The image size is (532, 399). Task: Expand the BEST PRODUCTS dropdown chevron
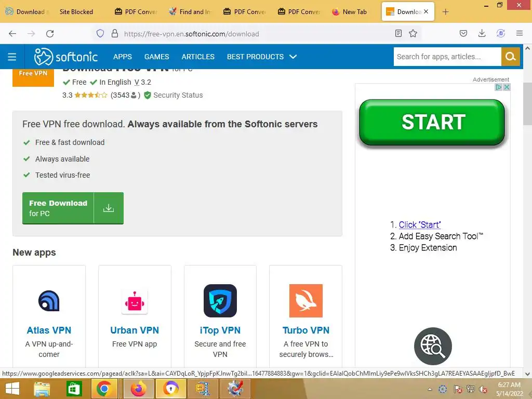293,57
